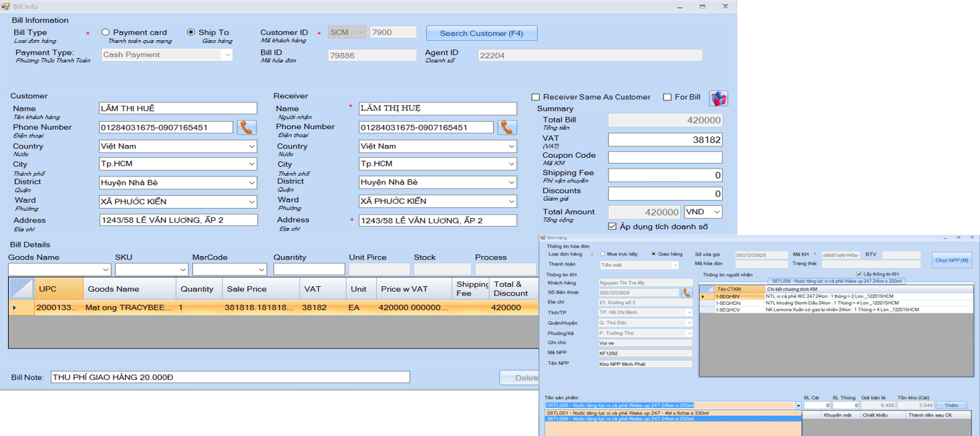Collapse the Tên sản phẩm dropdown arrow
980x436 pixels.
coord(798,405)
